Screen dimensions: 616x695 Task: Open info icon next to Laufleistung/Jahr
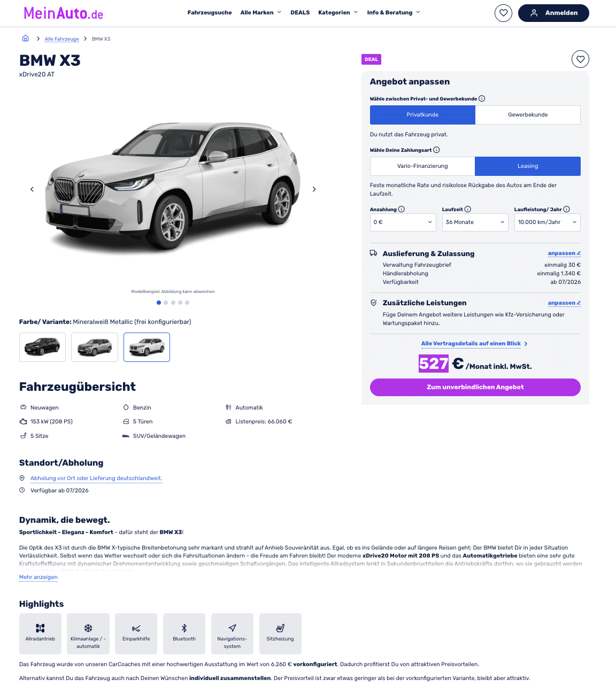tap(567, 209)
